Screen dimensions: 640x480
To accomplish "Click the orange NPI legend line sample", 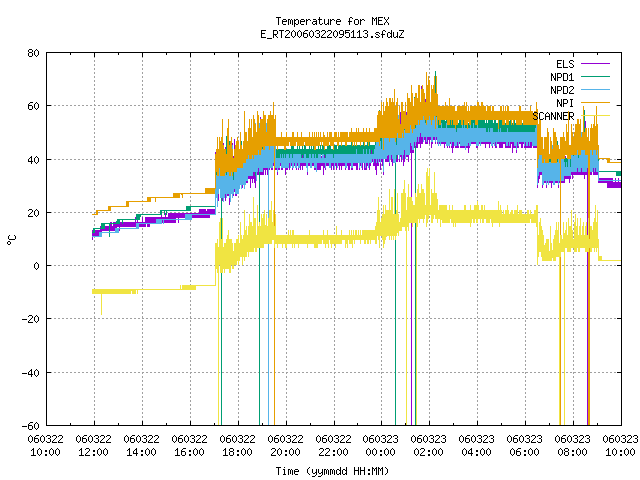I will pos(596,102).
